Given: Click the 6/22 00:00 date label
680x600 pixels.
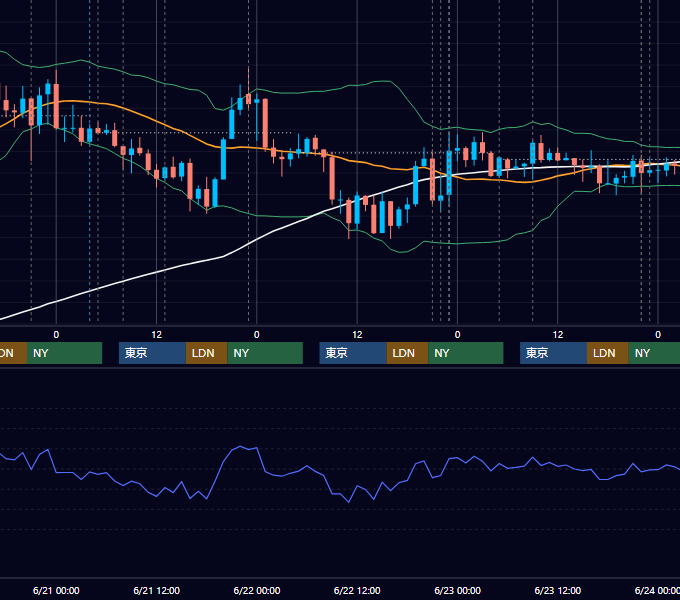Looking at the screenshot, I should pos(257,590).
